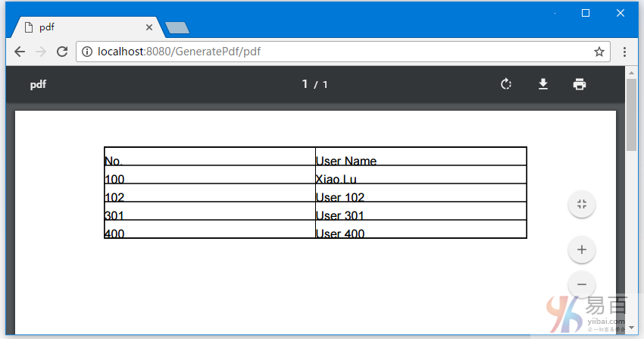Close the pdf tab

(149, 27)
